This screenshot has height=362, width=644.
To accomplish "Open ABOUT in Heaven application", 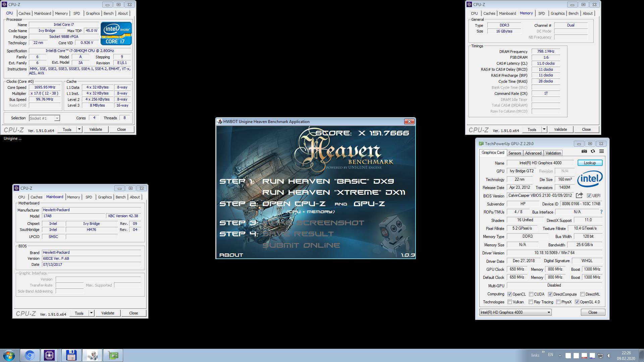I will pyautogui.click(x=231, y=255).
